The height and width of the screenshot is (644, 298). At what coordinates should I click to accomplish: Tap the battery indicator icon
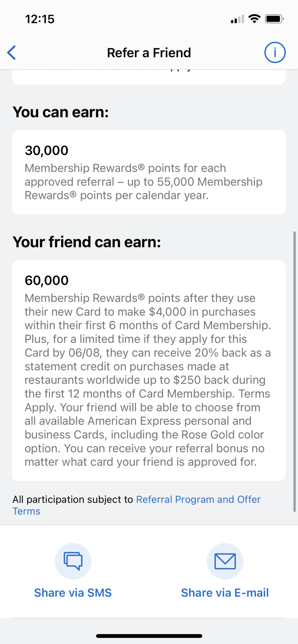[274, 19]
